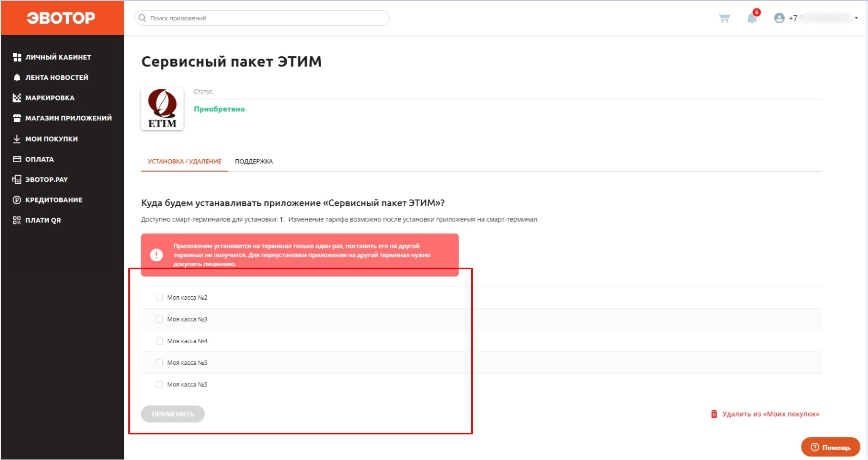The image size is (868, 460).
Task: Open Маркировка section in sidebar
Action: (x=44, y=98)
